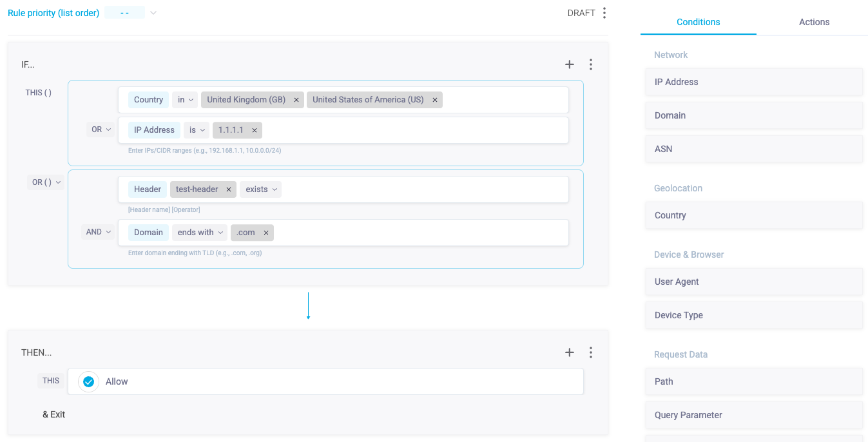Viewport: 868px width, 442px height.
Task: Switch to the Actions tab
Action: (x=814, y=22)
